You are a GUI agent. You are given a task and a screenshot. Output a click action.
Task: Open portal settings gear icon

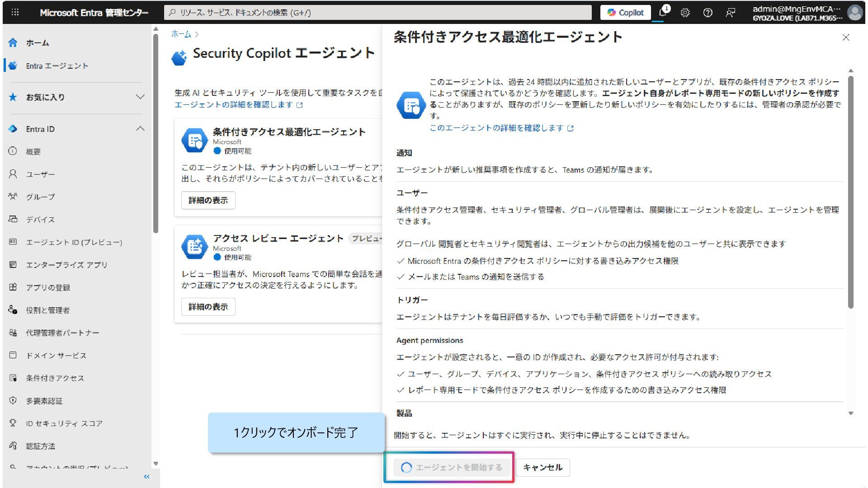coord(685,13)
